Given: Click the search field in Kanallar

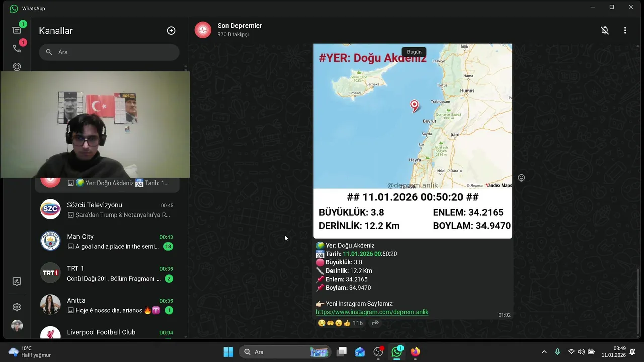Looking at the screenshot, I should click(109, 52).
